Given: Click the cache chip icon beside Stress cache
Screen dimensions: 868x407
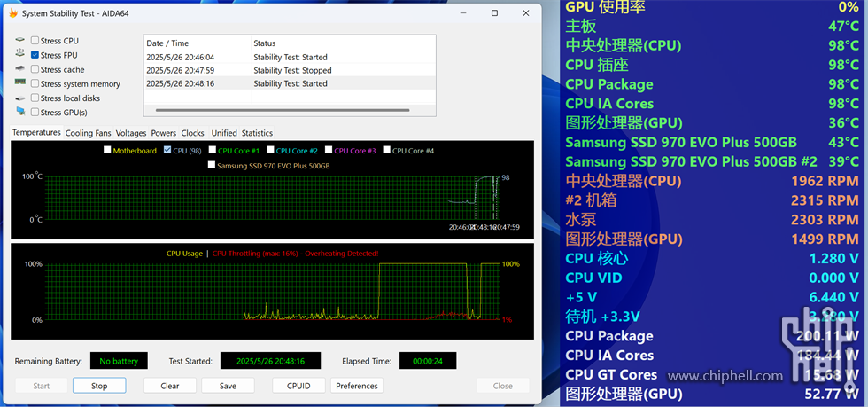Looking at the screenshot, I should point(19,69).
